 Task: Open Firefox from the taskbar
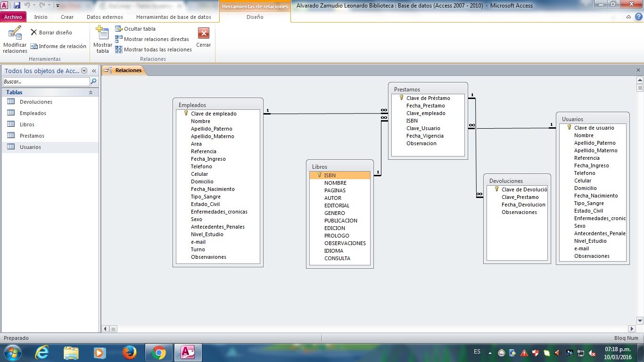129,353
